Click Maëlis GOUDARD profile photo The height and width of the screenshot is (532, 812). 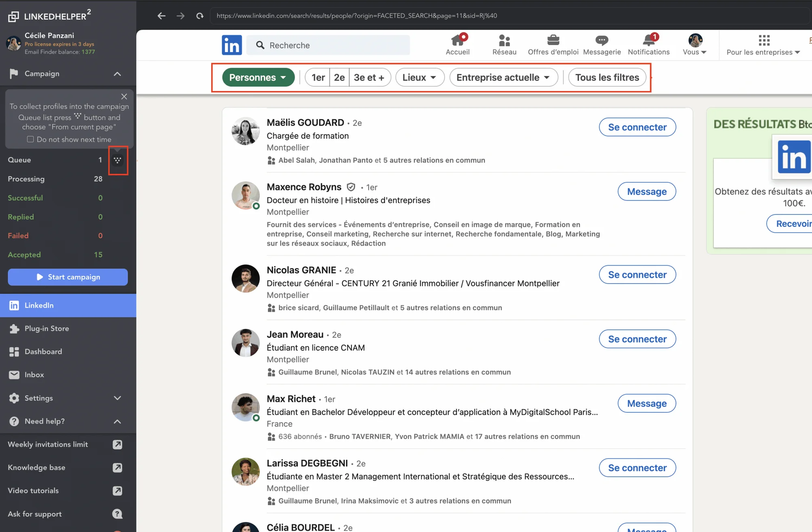(x=246, y=131)
